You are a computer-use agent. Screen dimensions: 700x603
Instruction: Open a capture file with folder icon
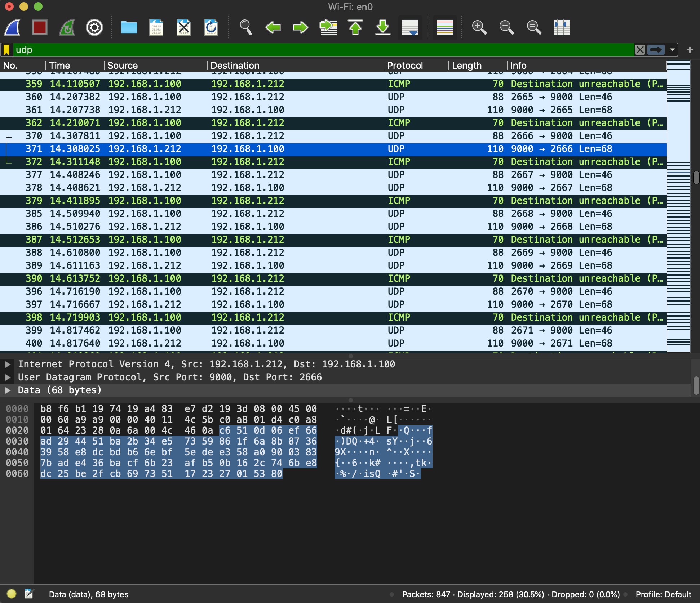(x=129, y=27)
